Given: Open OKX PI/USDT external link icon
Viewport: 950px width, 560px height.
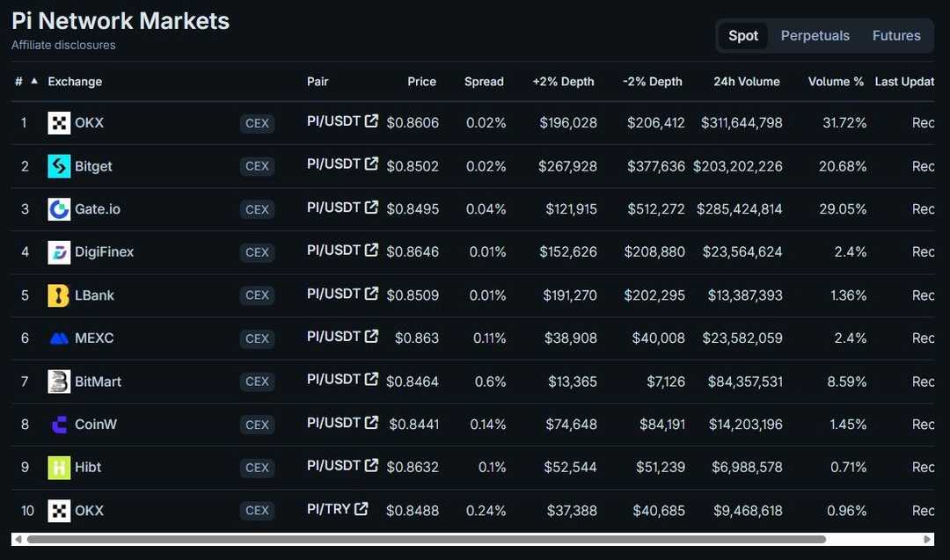Looking at the screenshot, I should click(371, 120).
